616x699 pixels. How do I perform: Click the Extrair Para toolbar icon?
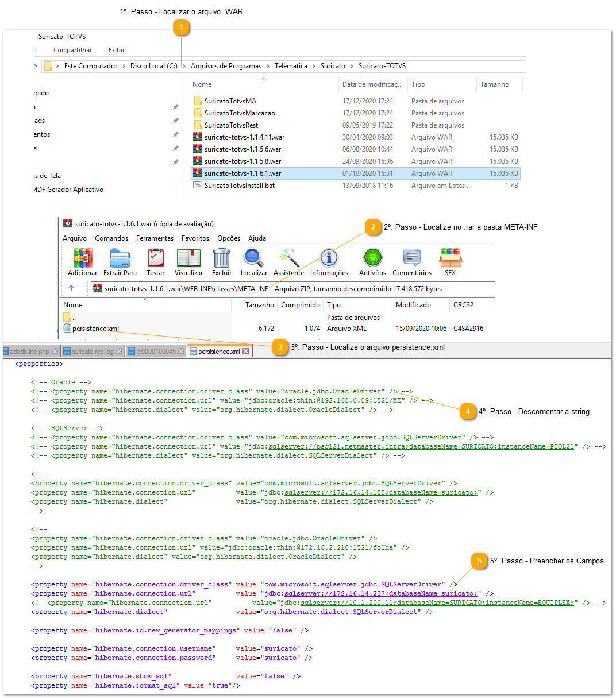(x=120, y=258)
